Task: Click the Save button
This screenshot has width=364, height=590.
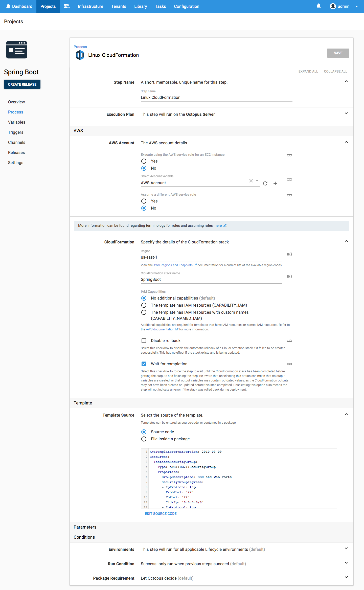Action: click(338, 53)
